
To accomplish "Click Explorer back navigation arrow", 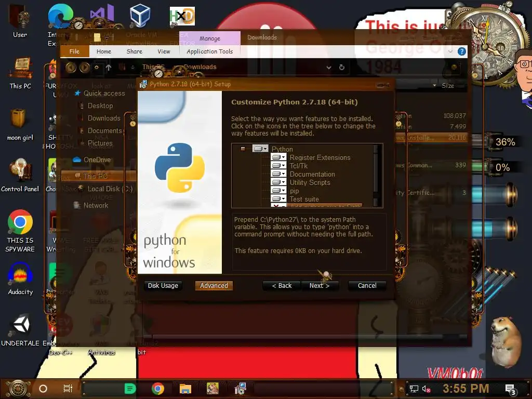I will point(71,68).
